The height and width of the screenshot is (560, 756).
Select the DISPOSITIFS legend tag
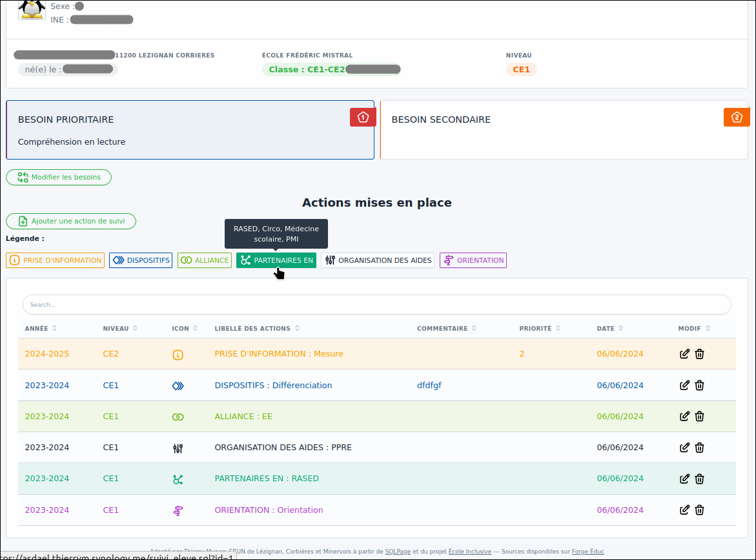pyautogui.click(x=141, y=260)
